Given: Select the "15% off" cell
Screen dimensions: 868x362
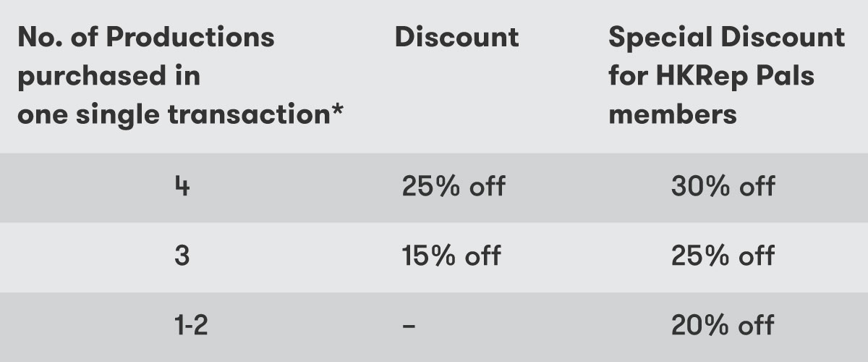Looking at the screenshot, I should 451,256.
